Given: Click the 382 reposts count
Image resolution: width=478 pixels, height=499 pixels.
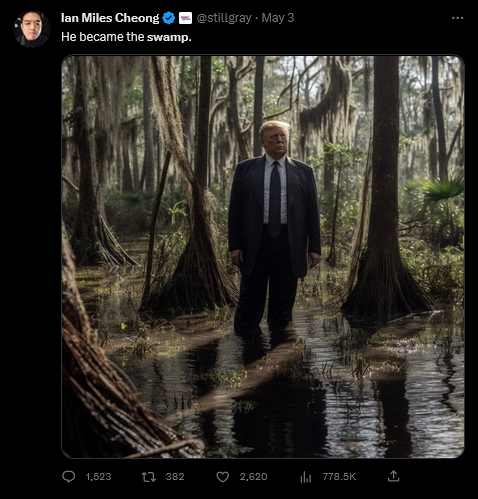Looking at the screenshot, I should tap(175, 477).
